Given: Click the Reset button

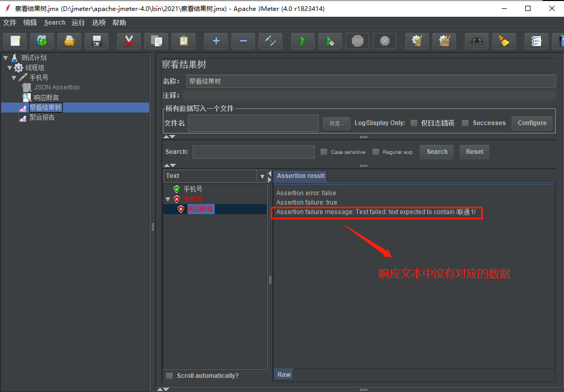Looking at the screenshot, I should click(x=474, y=152).
